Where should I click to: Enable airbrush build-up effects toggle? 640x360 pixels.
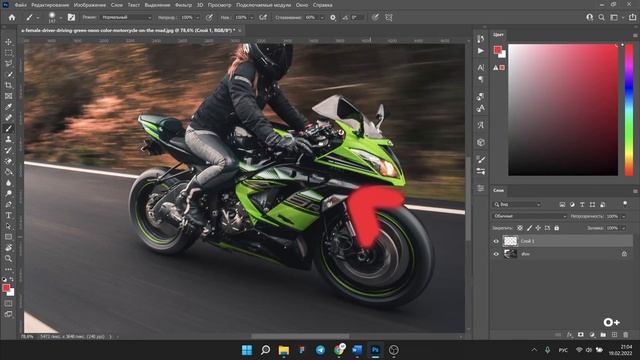263,18
